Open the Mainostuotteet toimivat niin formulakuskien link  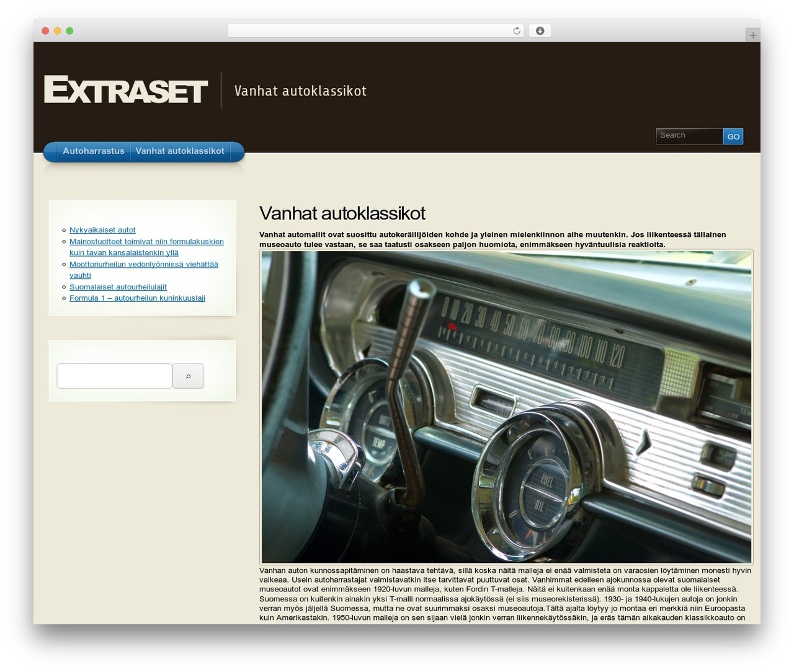click(x=146, y=247)
